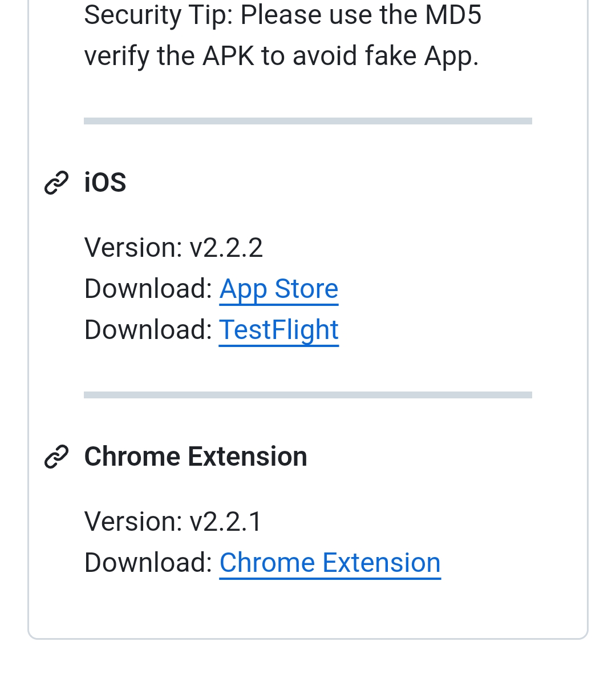Click the anchor icon beside Chrome Extension heading
Viewport: 616px width, 698px height.
pyautogui.click(x=56, y=457)
